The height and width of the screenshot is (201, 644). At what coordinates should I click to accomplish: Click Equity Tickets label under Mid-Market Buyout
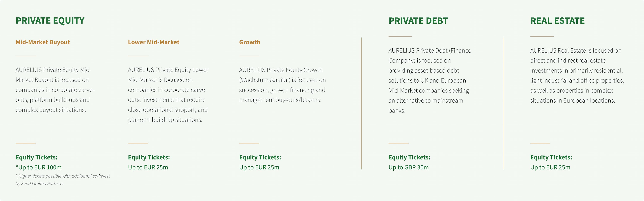[37, 157]
